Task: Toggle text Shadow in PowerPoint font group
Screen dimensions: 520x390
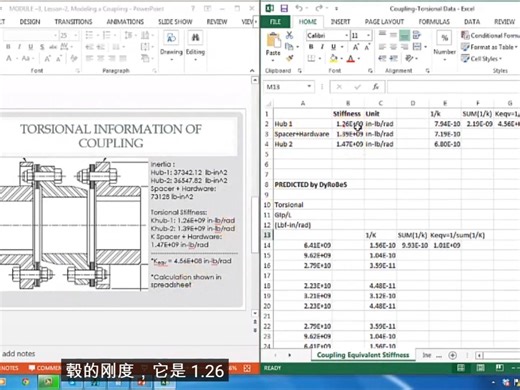Action: coord(42,47)
